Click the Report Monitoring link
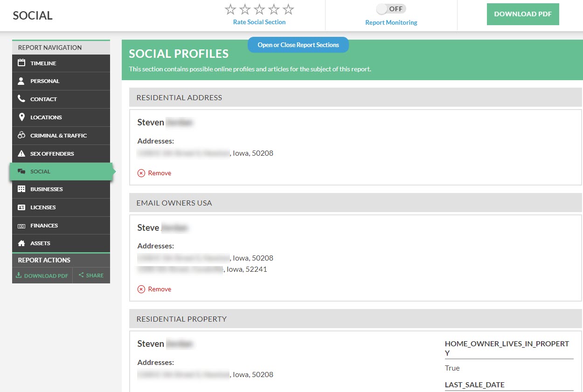This screenshot has width=583, height=392. click(x=391, y=22)
